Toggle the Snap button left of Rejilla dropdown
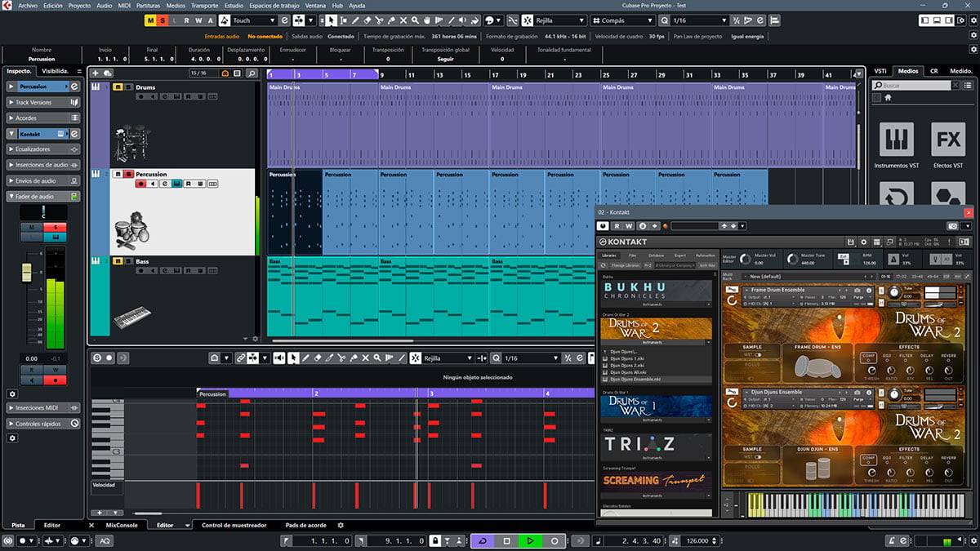The height and width of the screenshot is (551, 980). pyautogui.click(x=528, y=20)
